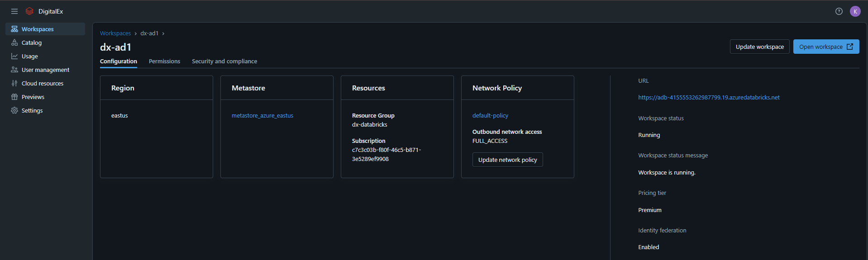The image size is (868, 260).
Task: Click the Settings gear icon
Action: tap(14, 110)
